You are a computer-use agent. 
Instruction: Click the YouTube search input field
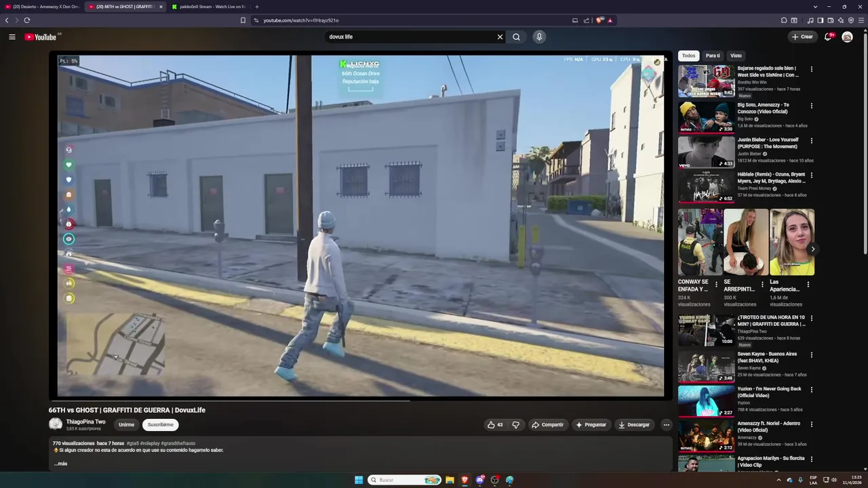pos(410,37)
